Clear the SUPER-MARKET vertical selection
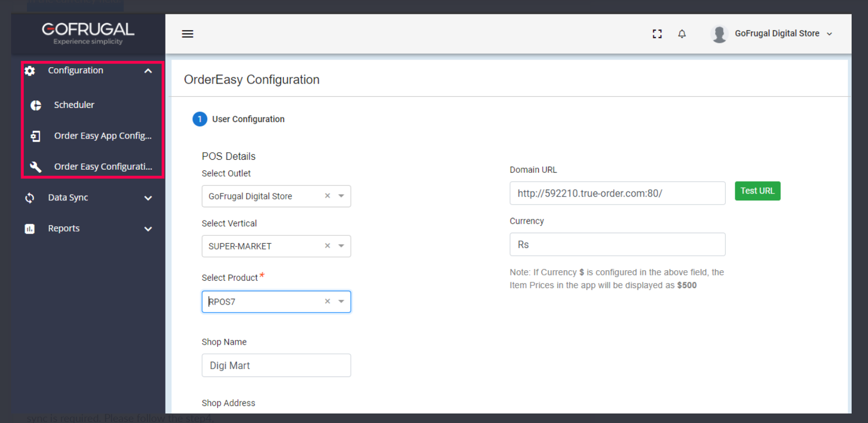The image size is (868, 423). [327, 246]
